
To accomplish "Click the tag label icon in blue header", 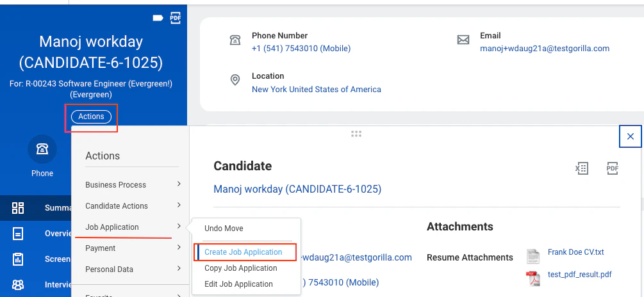I will pyautogui.click(x=158, y=18).
